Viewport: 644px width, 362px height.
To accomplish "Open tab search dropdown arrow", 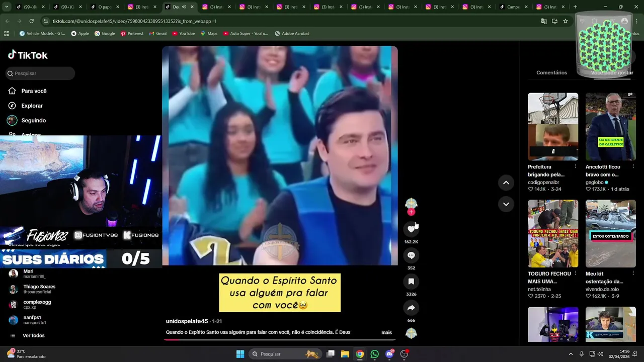I will pyautogui.click(x=7, y=7).
